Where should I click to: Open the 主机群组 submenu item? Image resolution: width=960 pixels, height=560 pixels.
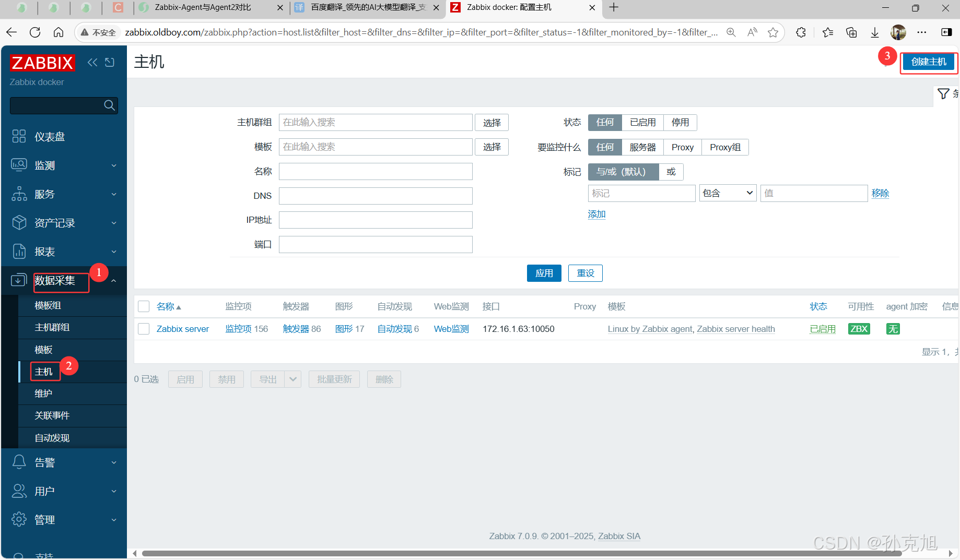point(73,327)
